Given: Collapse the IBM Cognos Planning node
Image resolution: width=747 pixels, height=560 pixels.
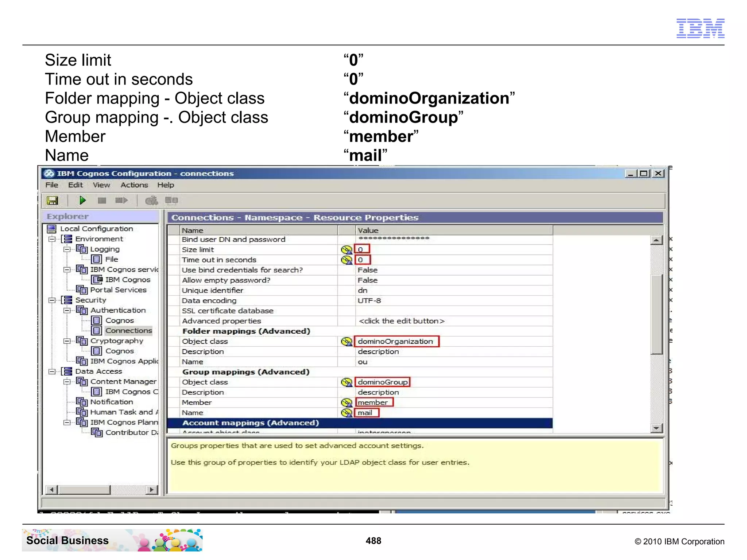Looking at the screenshot, I should (x=67, y=423).
